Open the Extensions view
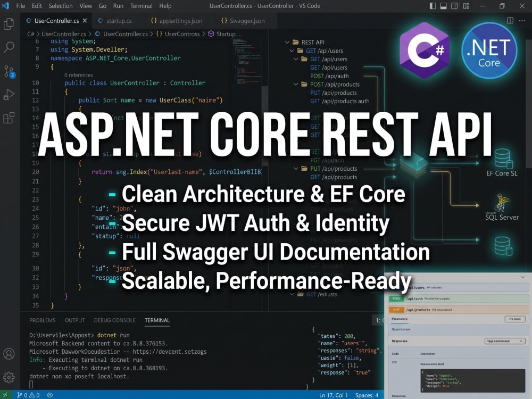 (x=9, y=118)
